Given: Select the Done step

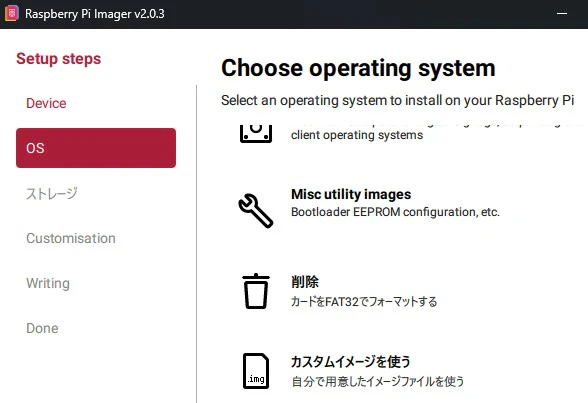Looking at the screenshot, I should point(42,328).
